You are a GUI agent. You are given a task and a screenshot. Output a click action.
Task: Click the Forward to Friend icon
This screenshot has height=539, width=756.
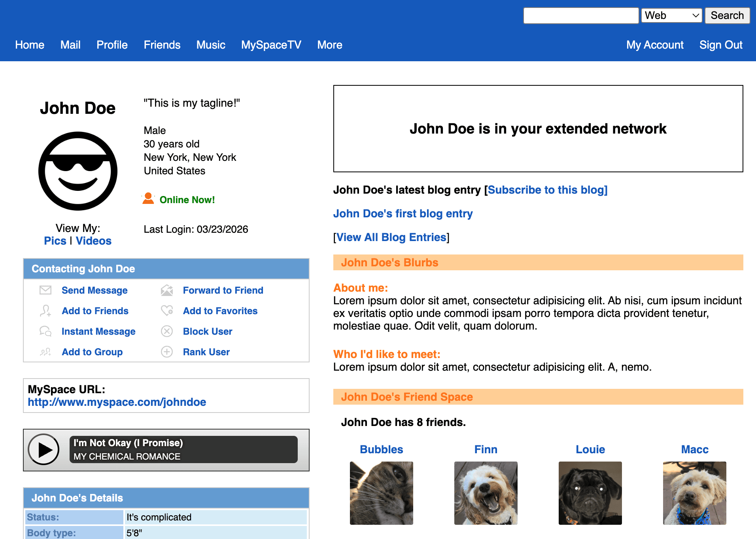pos(167,290)
